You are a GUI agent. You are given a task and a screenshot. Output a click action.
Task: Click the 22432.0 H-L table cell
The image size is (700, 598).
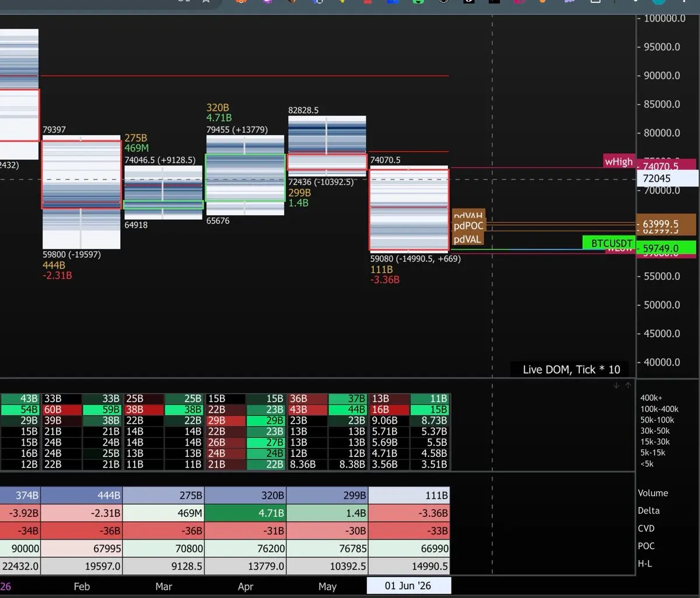pos(19,566)
